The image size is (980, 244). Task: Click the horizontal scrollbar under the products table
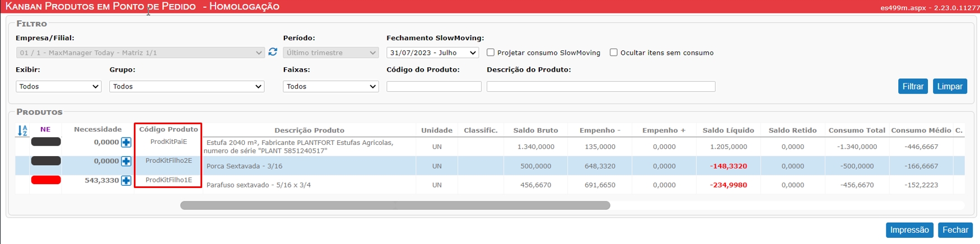tap(395, 205)
